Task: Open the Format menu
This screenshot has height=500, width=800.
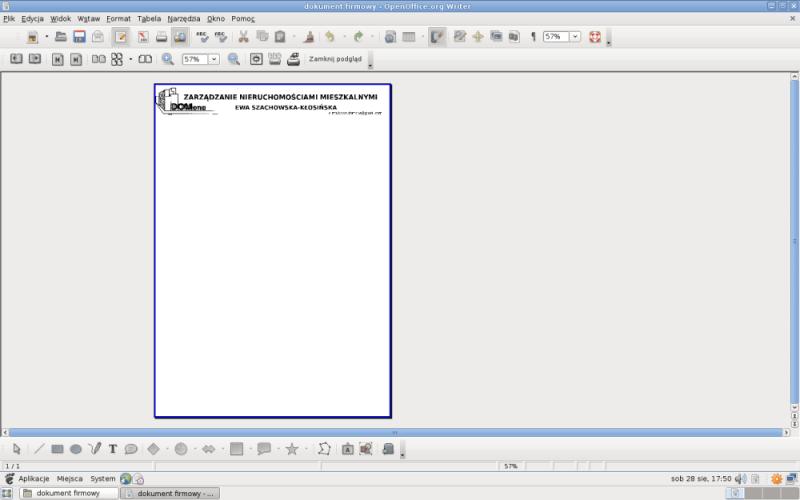Action: pos(118,19)
